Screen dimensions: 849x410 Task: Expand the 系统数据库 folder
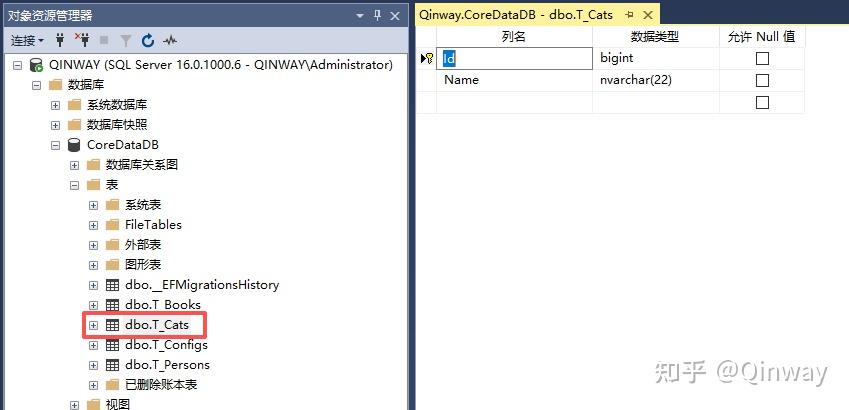pyautogui.click(x=55, y=105)
